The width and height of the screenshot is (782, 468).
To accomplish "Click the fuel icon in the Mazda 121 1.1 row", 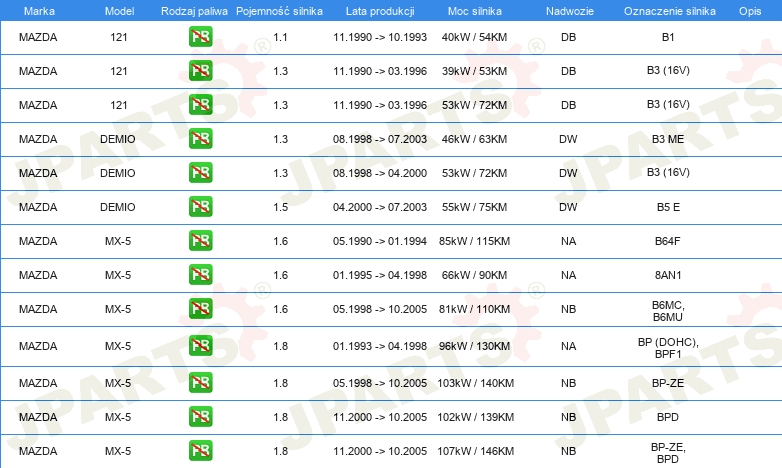I will pyautogui.click(x=200, y=37).
